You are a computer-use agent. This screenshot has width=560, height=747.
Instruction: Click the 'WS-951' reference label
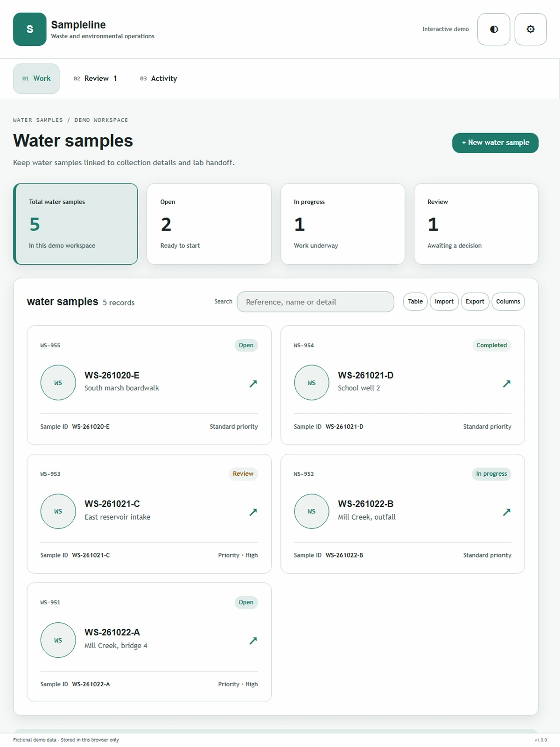50,602
